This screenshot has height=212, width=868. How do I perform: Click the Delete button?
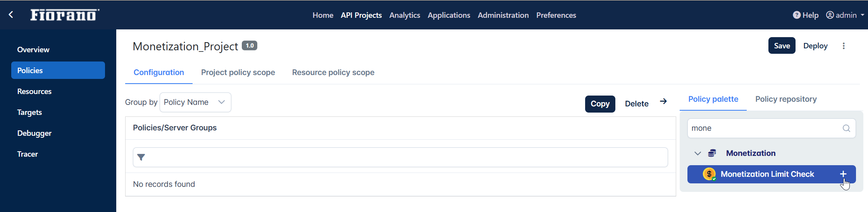coord(637,104)
